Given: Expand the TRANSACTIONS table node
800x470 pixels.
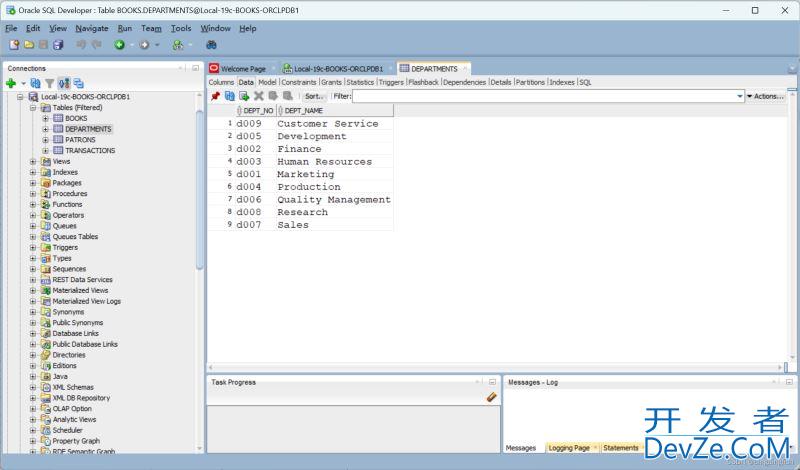Looking at the screenshot, I should click(45, 151).
